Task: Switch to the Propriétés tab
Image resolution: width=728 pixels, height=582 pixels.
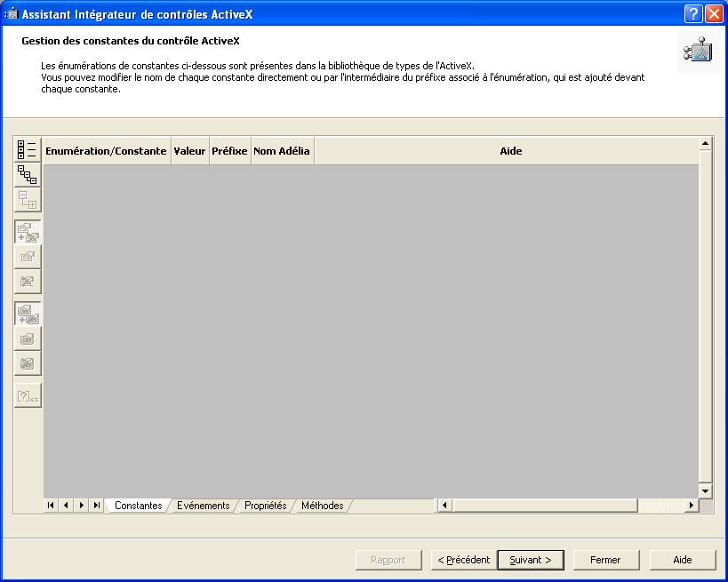Action: pos(265,506)
